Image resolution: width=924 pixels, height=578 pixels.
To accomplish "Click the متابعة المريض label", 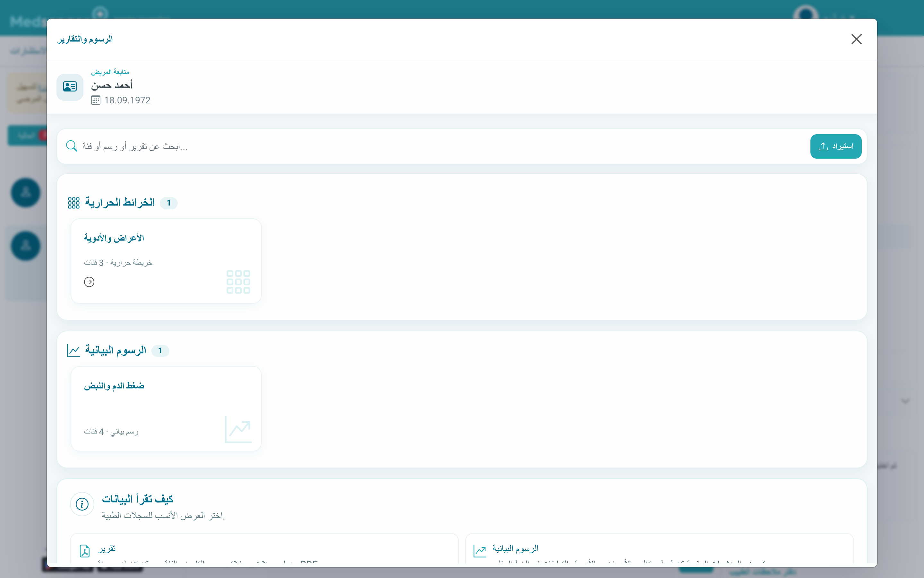I will 110,72.
